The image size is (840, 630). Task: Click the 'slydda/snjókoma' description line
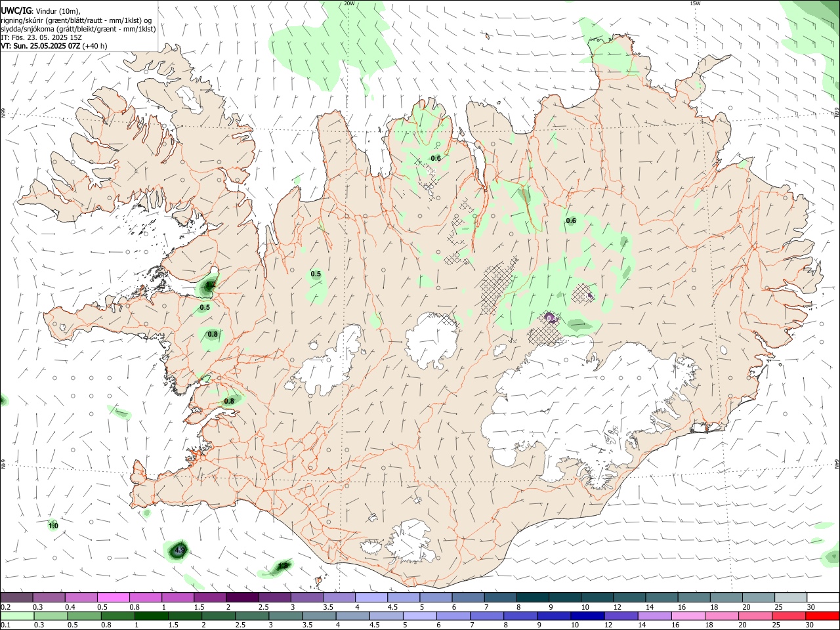coord(78,29)
